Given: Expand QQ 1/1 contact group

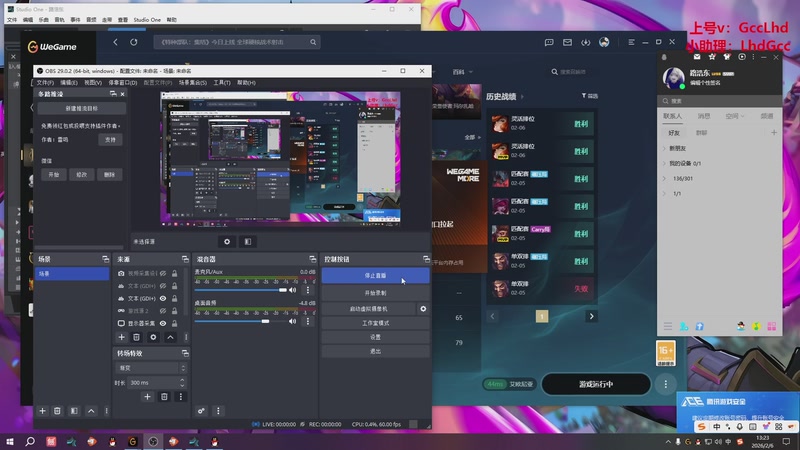Looking at the screenshot, I should point(664,194).
